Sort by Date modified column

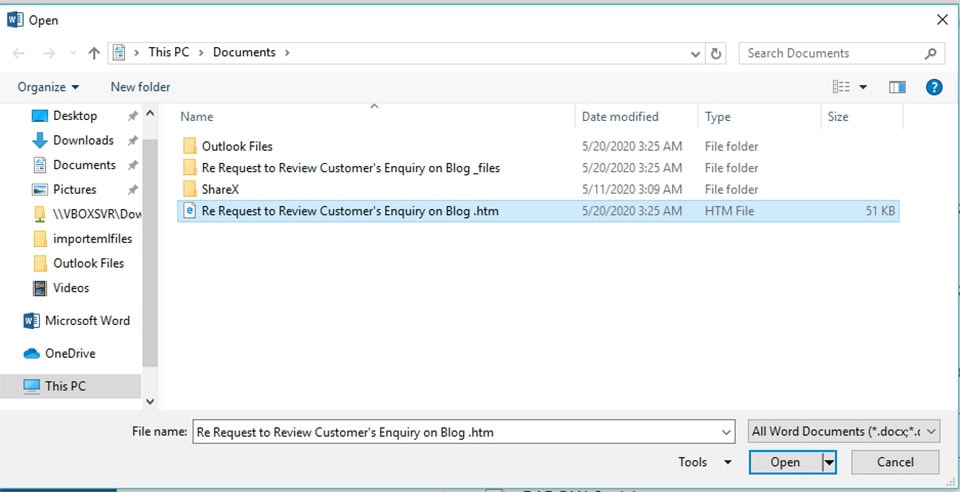click(x=620, y=116)
